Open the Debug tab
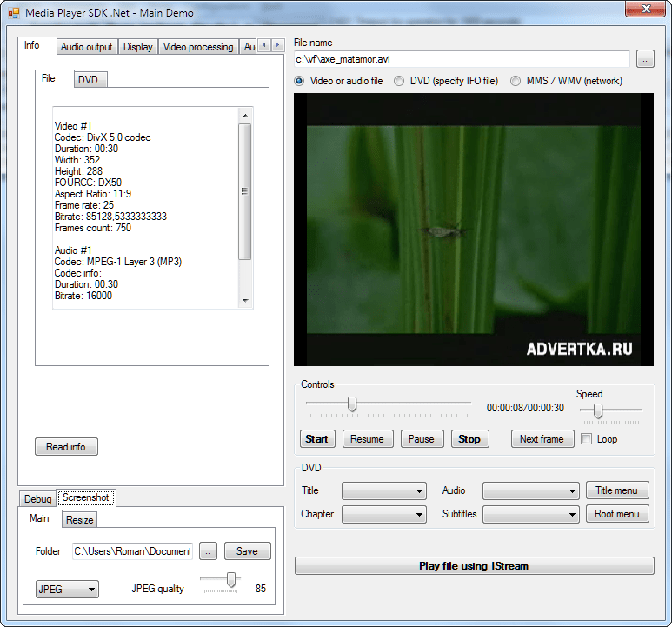Screen dimensions: 672x627 (x=37, y=499)
